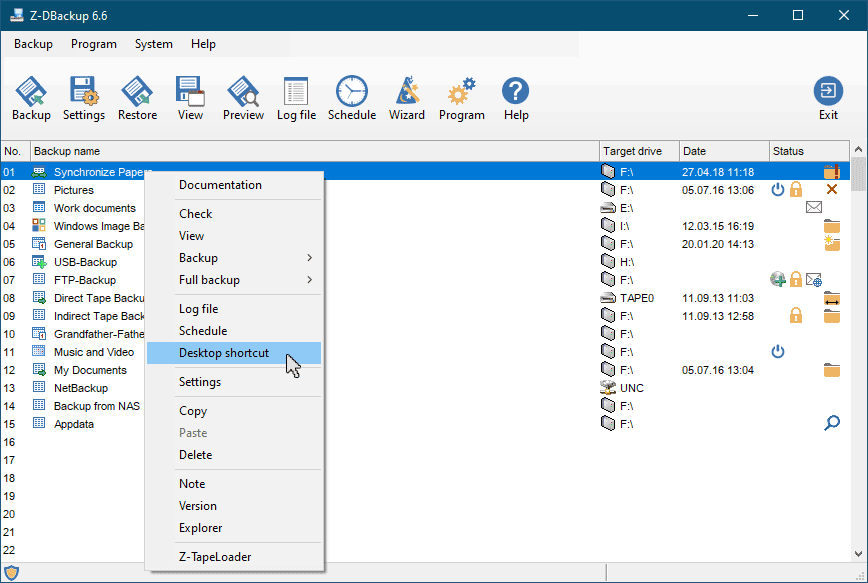
Task: Click power icon in Music and Video row
Action: [x=778, y=352]
